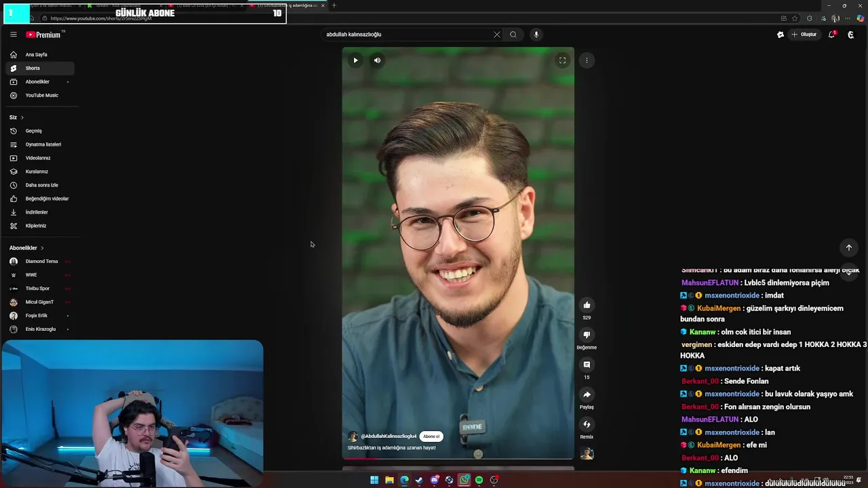Open a new browser tab
The width and height of the screenshot is (868, 488).
[334, 5]
